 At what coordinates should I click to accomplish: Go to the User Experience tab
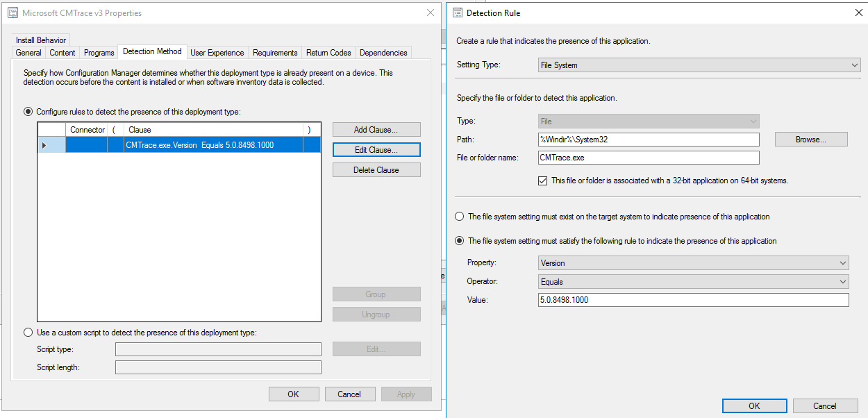click(x=217, y=53)
